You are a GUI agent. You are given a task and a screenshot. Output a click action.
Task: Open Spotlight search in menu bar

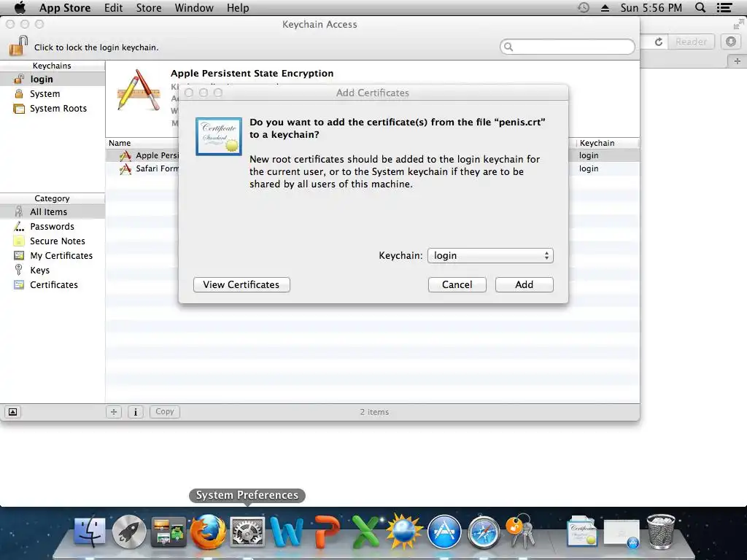coord(700,7)
